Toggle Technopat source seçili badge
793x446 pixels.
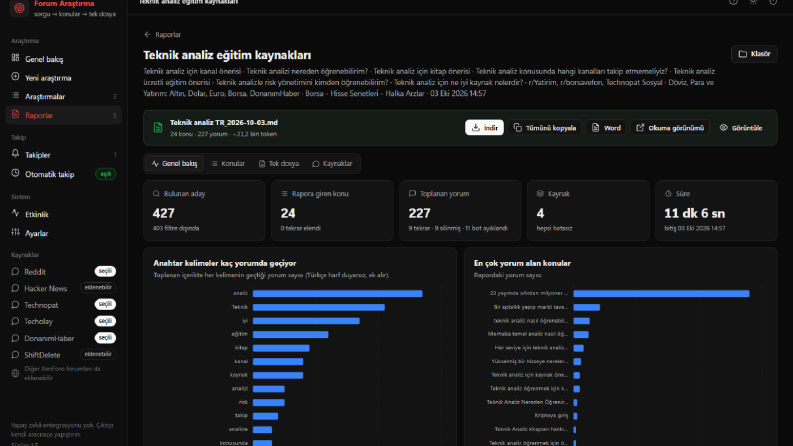point(105,304)
